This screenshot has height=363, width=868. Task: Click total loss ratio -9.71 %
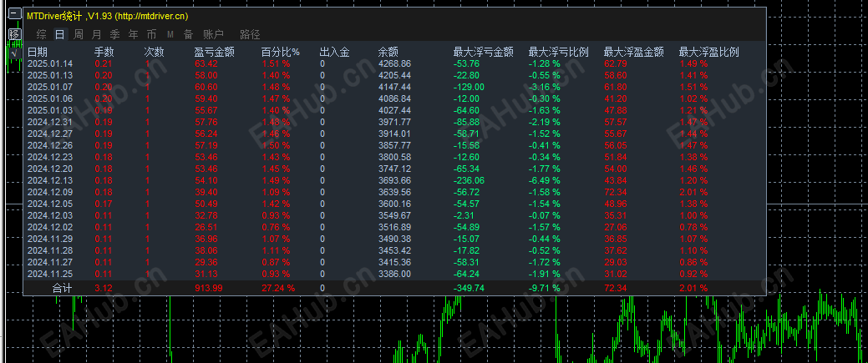pos(544,288)
